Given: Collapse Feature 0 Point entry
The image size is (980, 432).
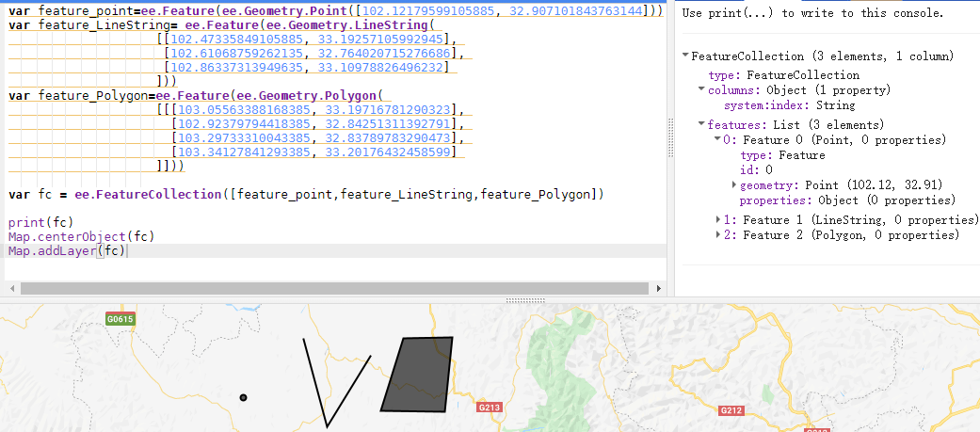Looking at the screenshot, I should [717, 139].
